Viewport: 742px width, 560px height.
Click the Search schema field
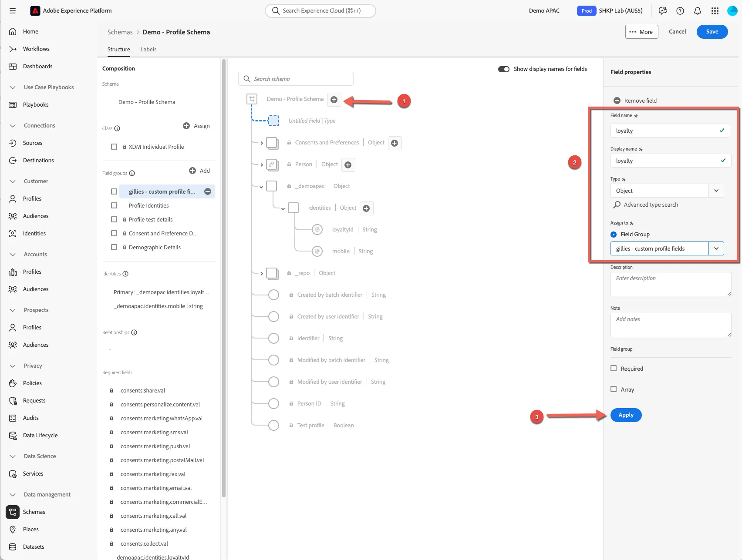[296, 79]
